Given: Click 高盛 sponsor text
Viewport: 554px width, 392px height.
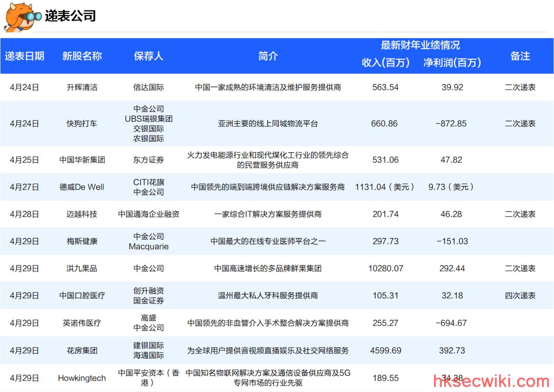Looking at the screenshot, I should point(149,318).
